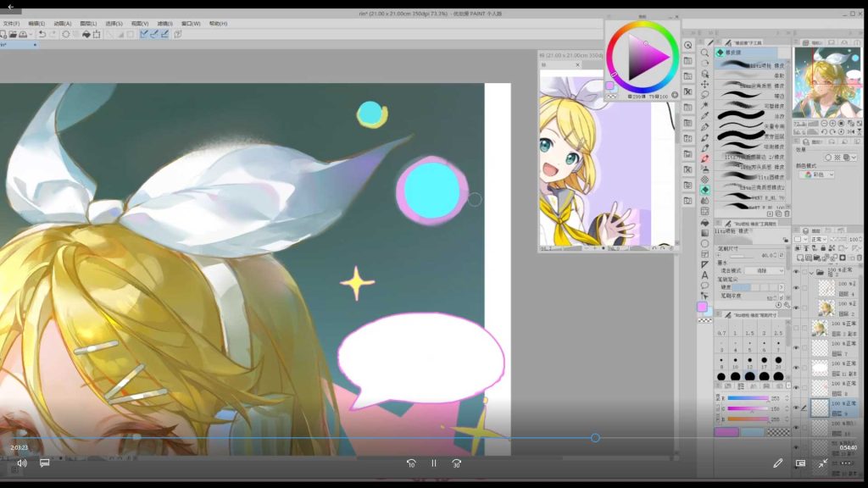Click the pink main color swatch in toolbar
Screen dimensions: 868x488
point(702,307)
